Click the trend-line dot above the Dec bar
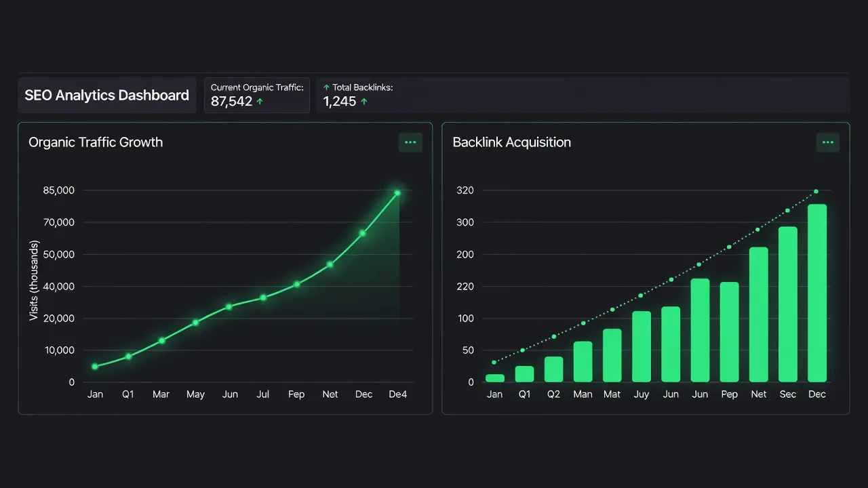Image resolution: width=868 pixels, height=488 pixels. coord(816,192)
